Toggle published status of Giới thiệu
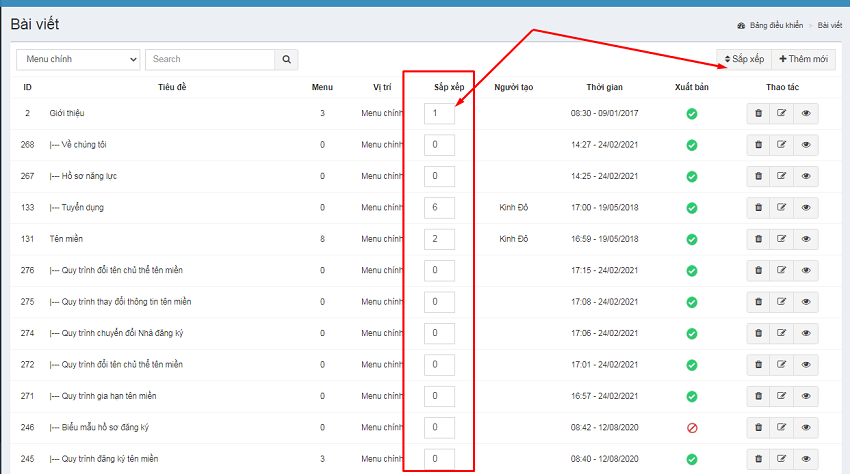This screenshot has width=850, height=474. 691,114
